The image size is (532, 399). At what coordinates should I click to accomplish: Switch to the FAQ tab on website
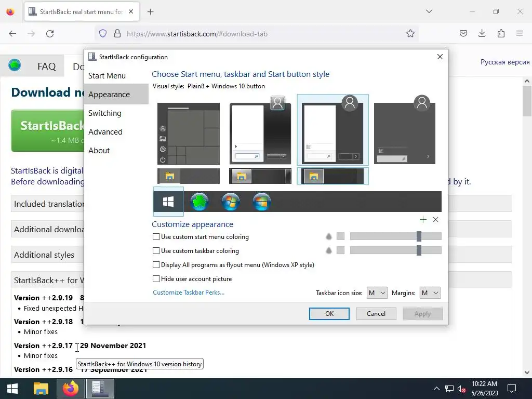click(x=46, y=66)
